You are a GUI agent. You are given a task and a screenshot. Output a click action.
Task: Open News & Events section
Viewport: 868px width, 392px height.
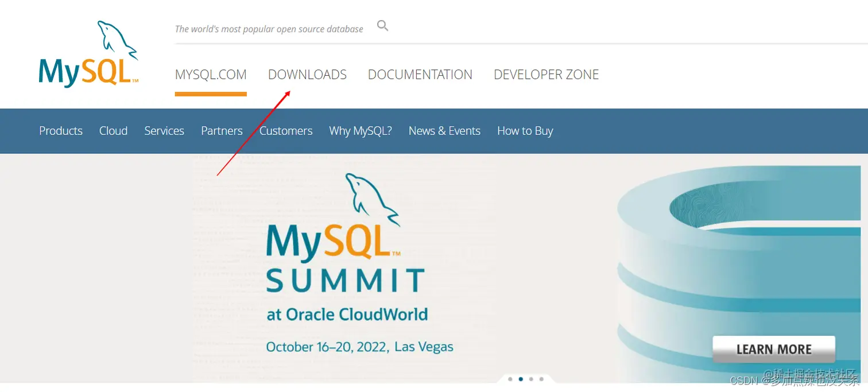(x=444, y=131)
